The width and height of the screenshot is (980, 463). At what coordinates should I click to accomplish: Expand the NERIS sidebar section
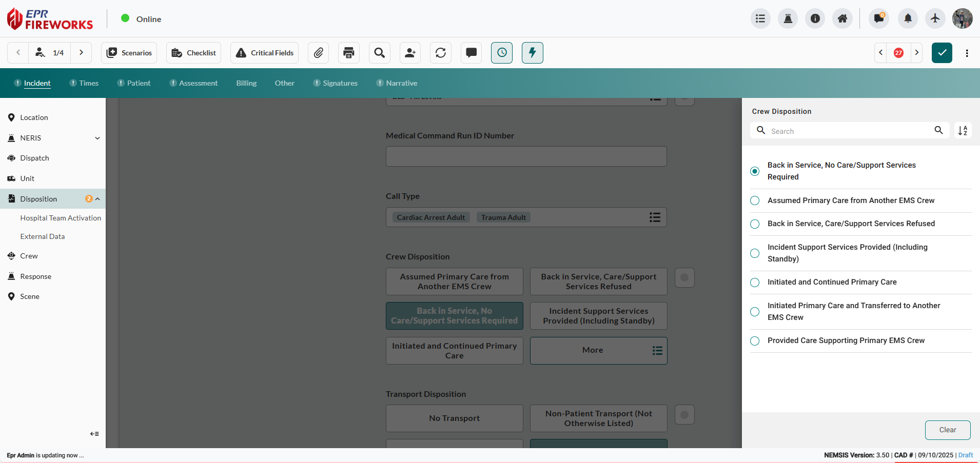(x=97, y=138)
